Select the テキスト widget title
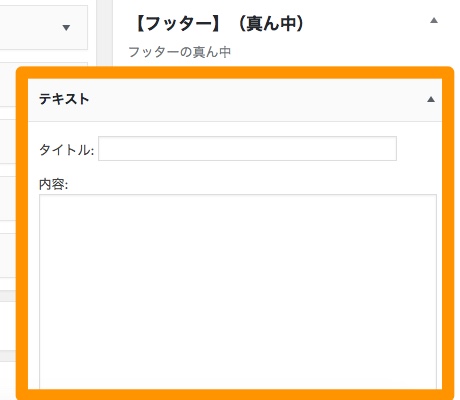This screenshot has height=400, width=460. (64, 99)
